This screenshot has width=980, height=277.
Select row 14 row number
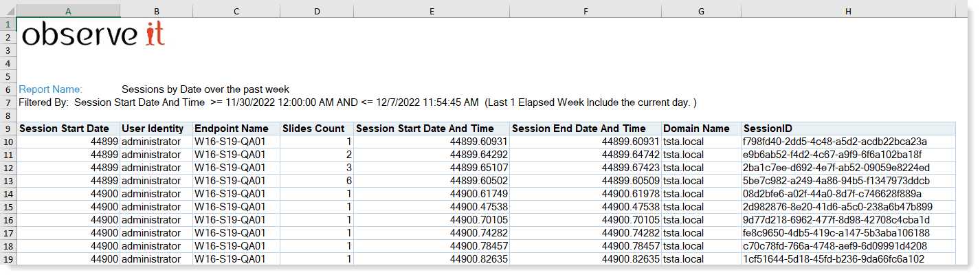(10, 194)
